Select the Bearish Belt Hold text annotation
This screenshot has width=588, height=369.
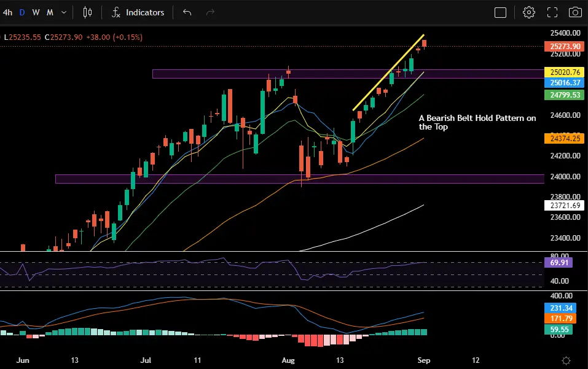[477, 122]
